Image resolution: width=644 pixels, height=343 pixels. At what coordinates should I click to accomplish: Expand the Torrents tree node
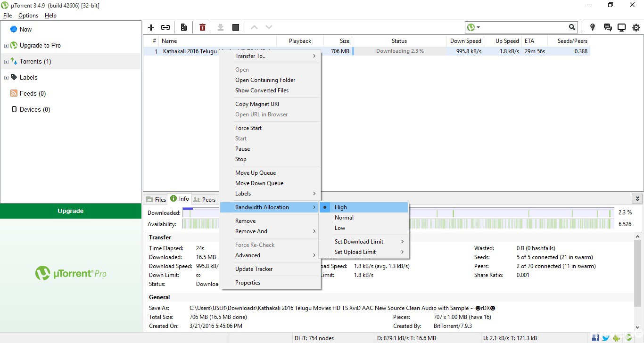[6, 62]
